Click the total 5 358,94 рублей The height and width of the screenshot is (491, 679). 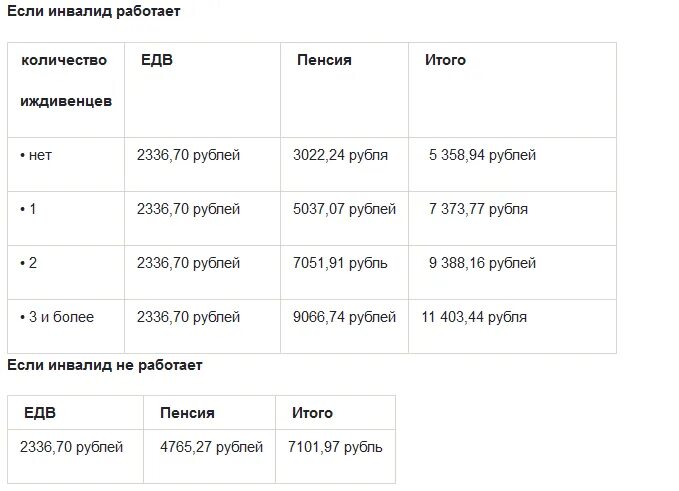pos(482,155)
